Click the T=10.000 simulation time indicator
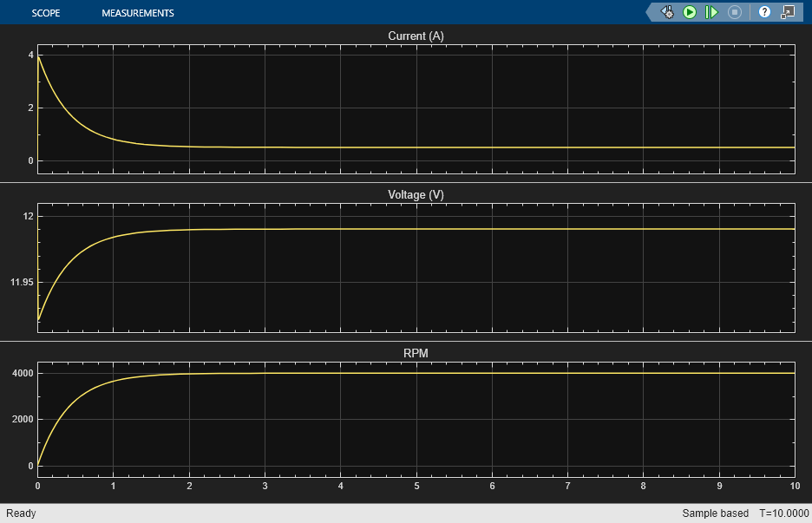Image resolution: width=812 pixels, height=523 pixels. click(782, 513)
